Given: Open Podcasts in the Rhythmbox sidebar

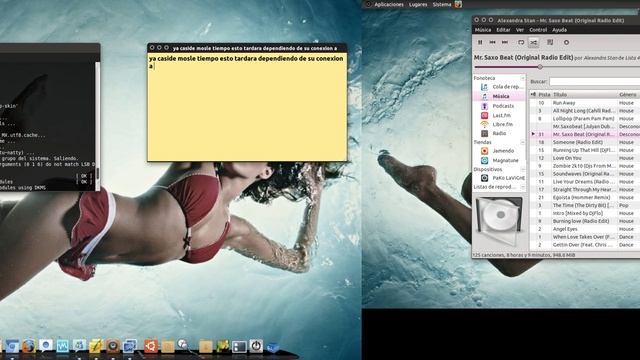Looking at the screenshot, I should coord(498,106).
